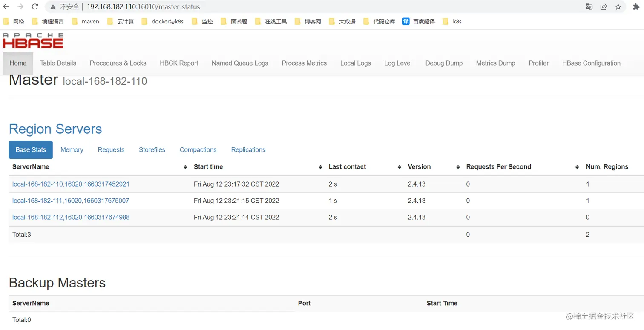This screenshot has height=330, width=644.
Task: Open region server local-168-182-112 link
Action: pos(71,217)
